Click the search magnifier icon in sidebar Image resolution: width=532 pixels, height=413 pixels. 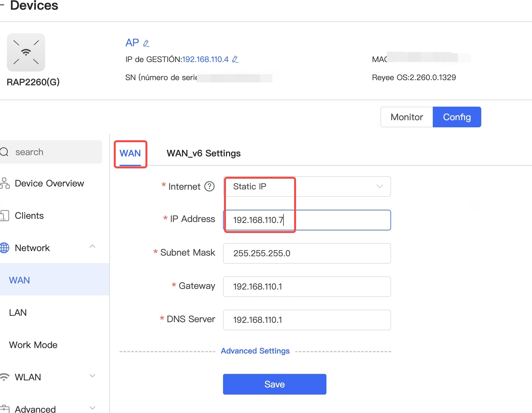[x=4, y=152]
